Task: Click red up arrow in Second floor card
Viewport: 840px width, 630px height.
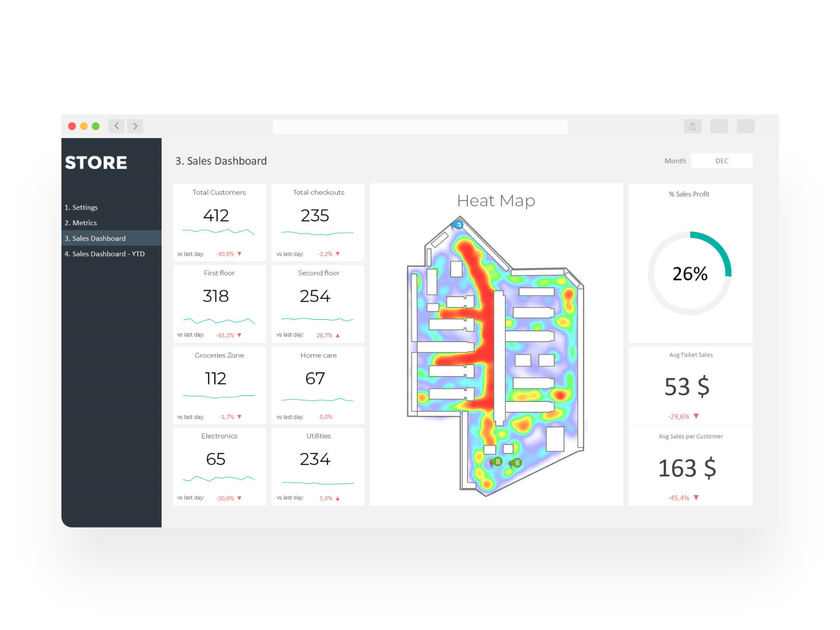Action: point(338,335)
